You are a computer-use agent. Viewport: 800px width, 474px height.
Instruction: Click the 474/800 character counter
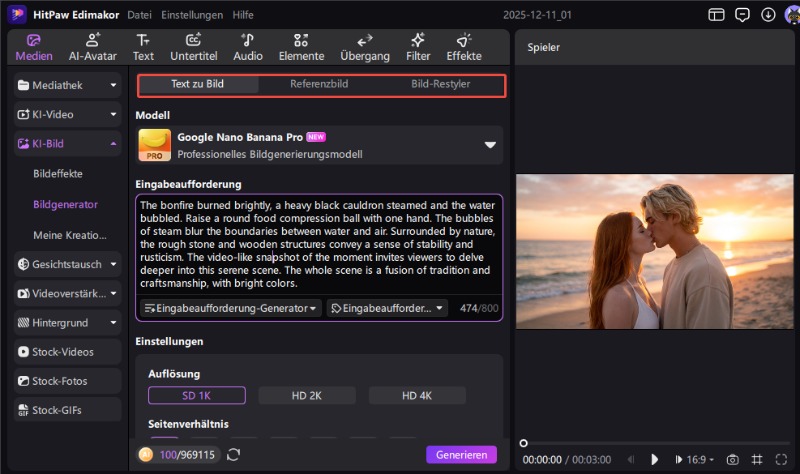(x=479, y=308)
